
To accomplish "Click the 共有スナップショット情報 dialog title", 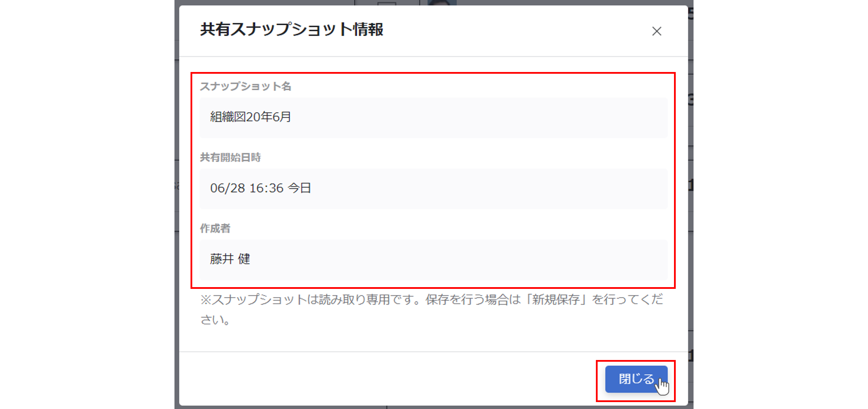I will tap(292, 29).
